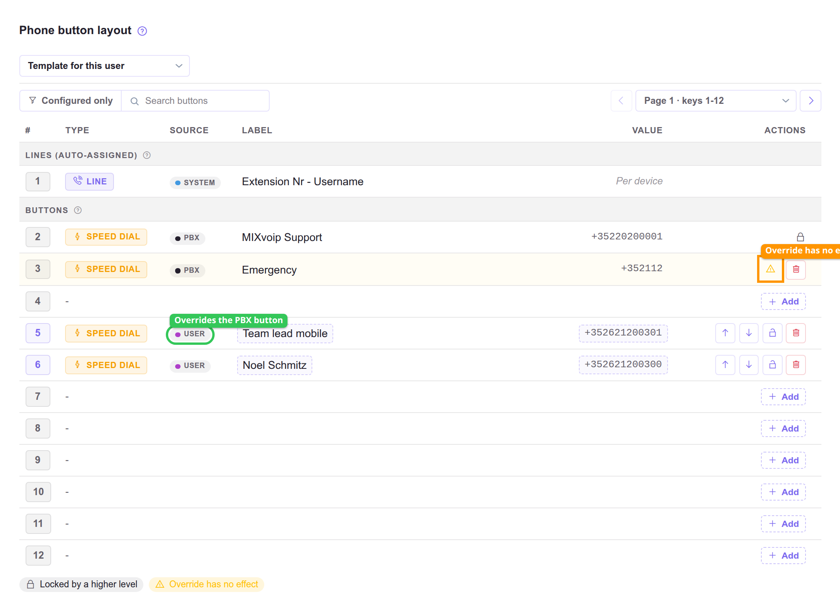This screenshot has height=616, width=840.
Task: Open help icon beside Phone button layout
Action: tap(142, 31)
